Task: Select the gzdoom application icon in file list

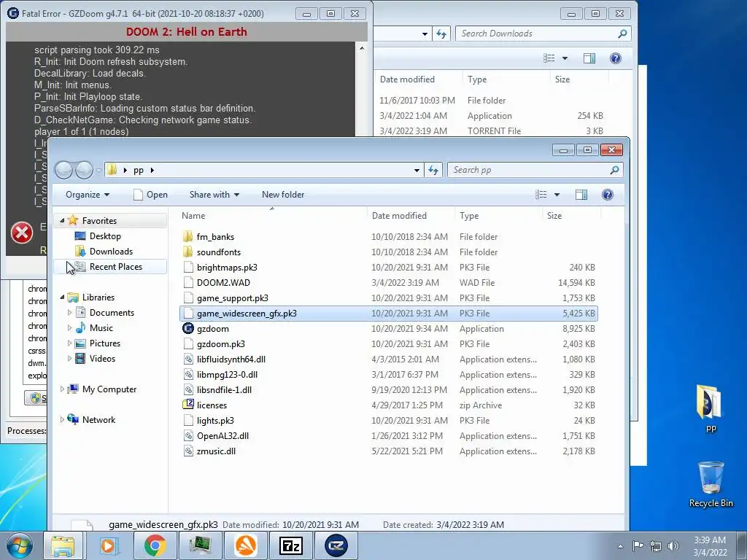Action: click(x=188, y=329)
